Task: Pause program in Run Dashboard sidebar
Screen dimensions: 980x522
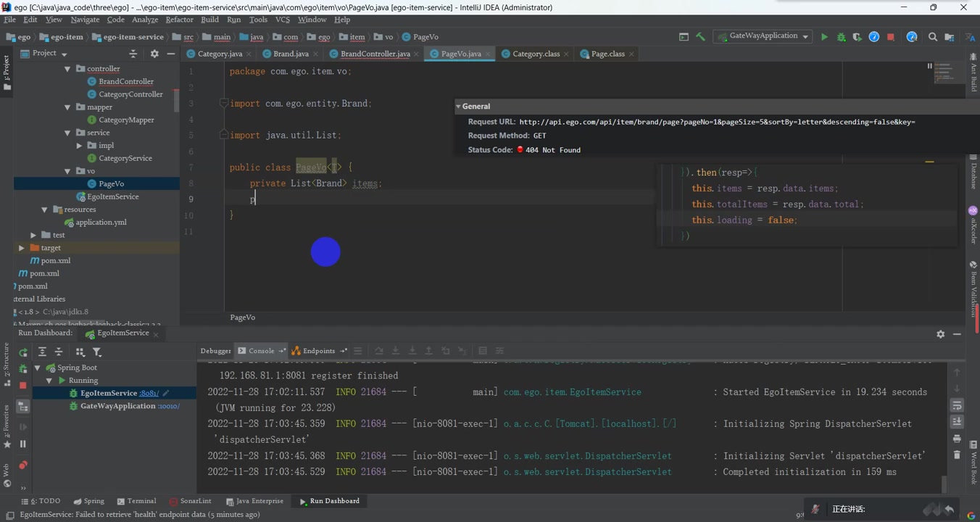Action: click(x=23, y=444)
